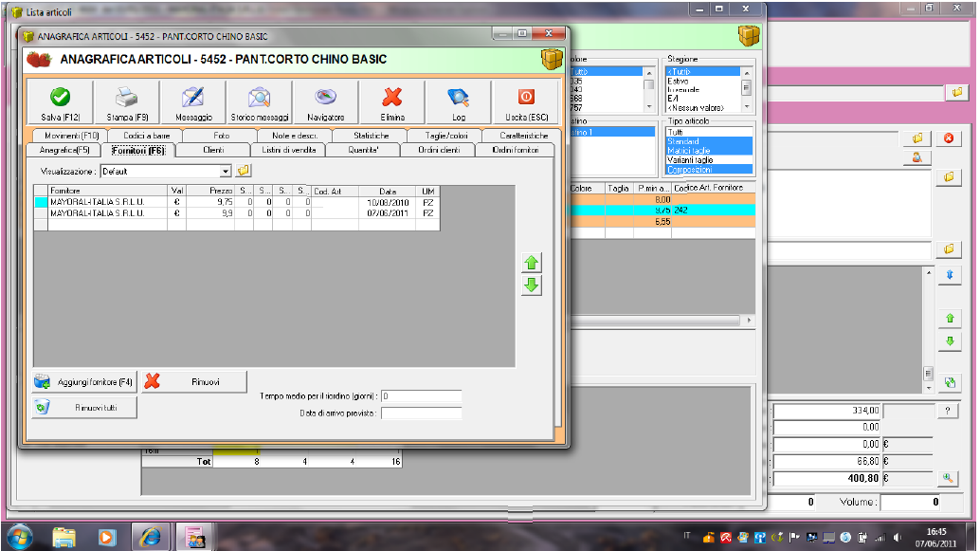Open Windows Media Player on taskbar

point(107,537)
